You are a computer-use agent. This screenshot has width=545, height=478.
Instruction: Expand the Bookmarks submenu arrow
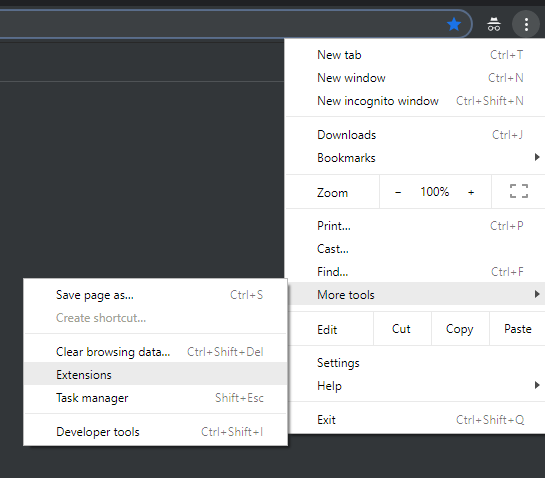click(x=537, y=157)
